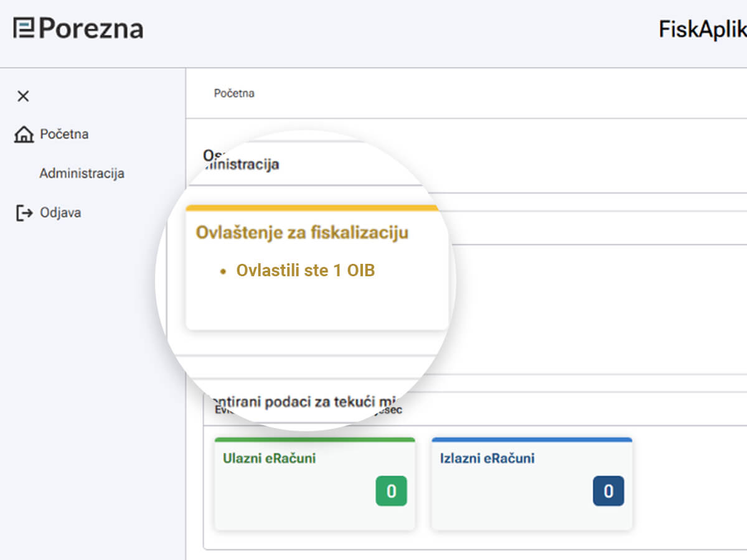
Task: Click the "Ovlastili ste 1 OIB" link
Action: [x=305, y=271]
